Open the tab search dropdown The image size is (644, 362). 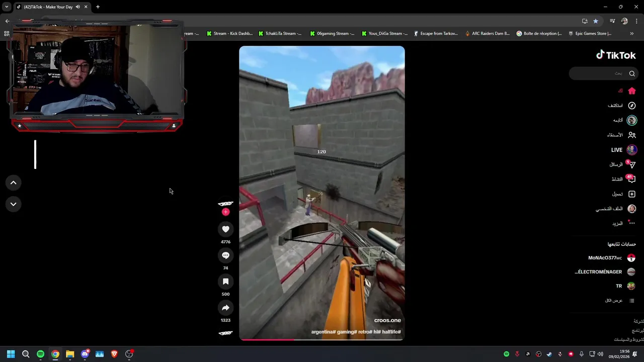[7, 7]
